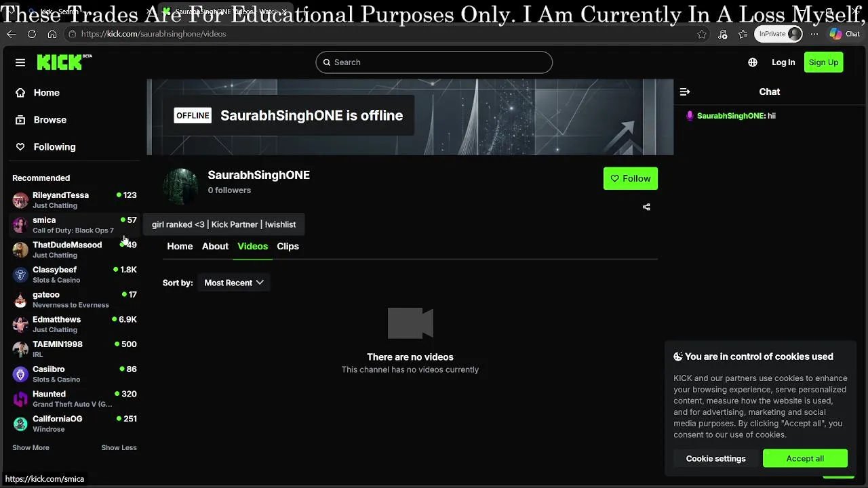Click the SaurabhSinghONE channel title

click(x=258, y=175)
